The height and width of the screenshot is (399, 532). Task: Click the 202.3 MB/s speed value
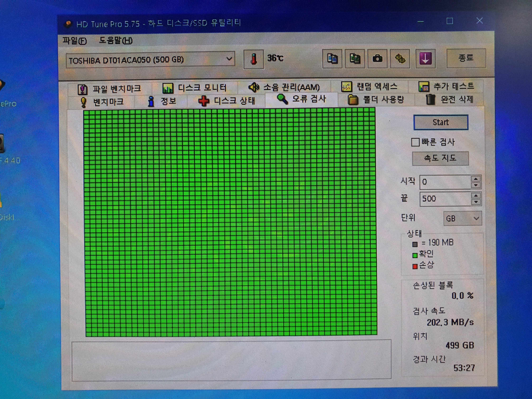[x=450, y=322]
